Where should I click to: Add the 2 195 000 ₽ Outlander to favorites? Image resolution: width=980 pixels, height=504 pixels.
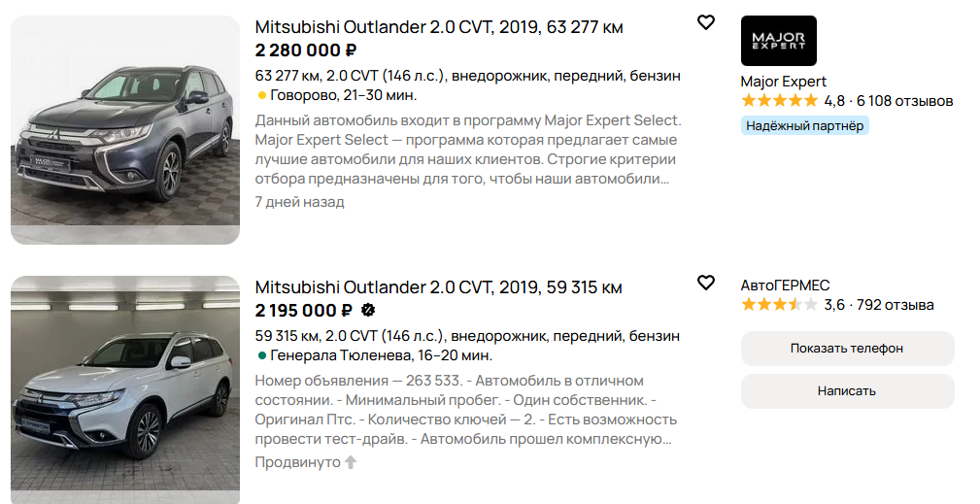click(706, 283)
